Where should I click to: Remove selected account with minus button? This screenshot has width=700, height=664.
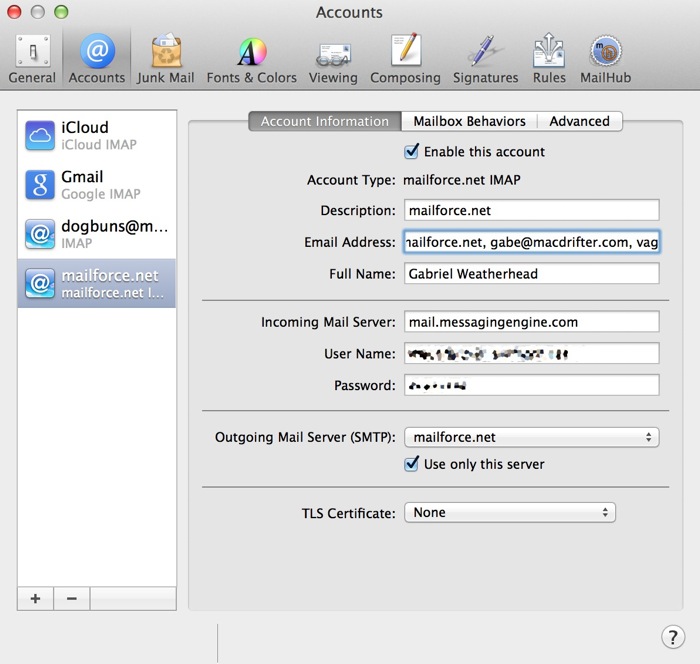coord(71,598)
